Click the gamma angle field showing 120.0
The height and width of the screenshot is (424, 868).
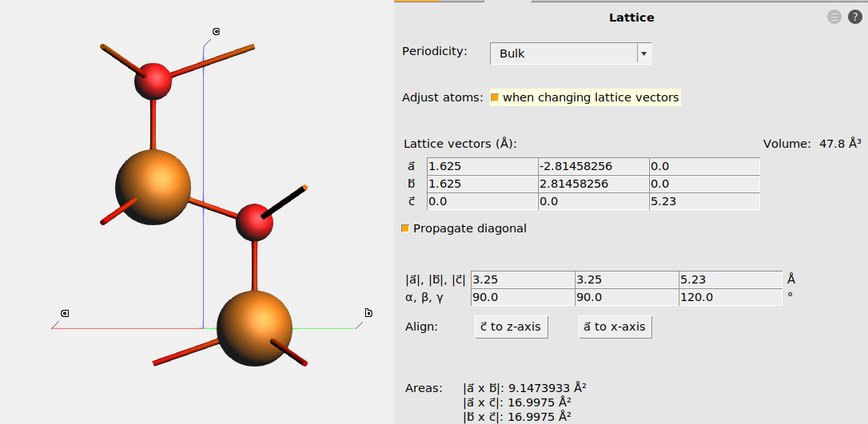[730, 297]
